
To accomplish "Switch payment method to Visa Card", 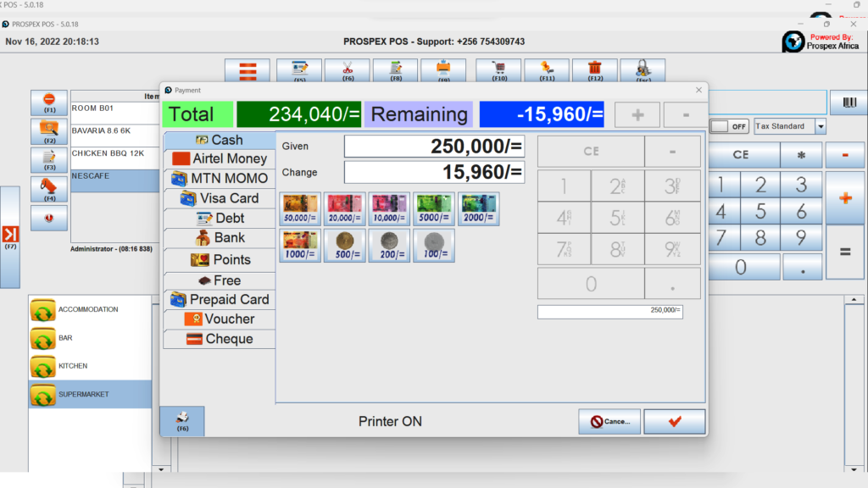I will pos(219,198).
